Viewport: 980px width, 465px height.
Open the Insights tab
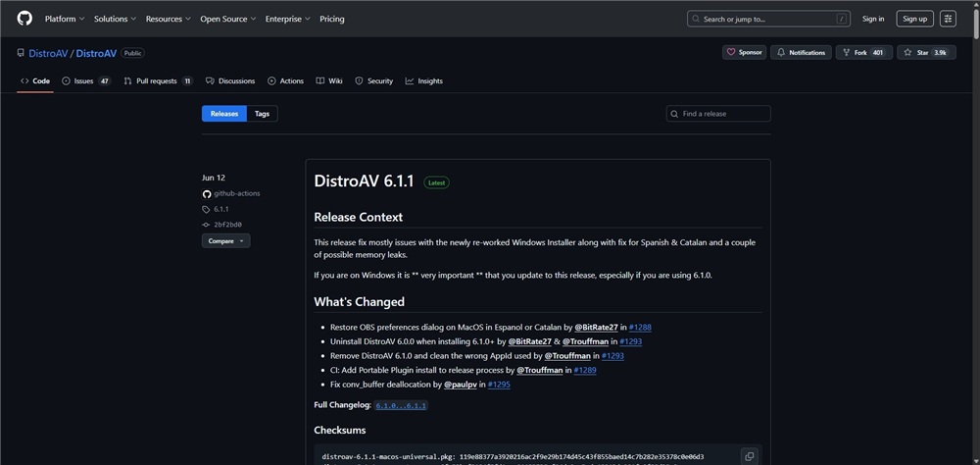pos(423,80)
